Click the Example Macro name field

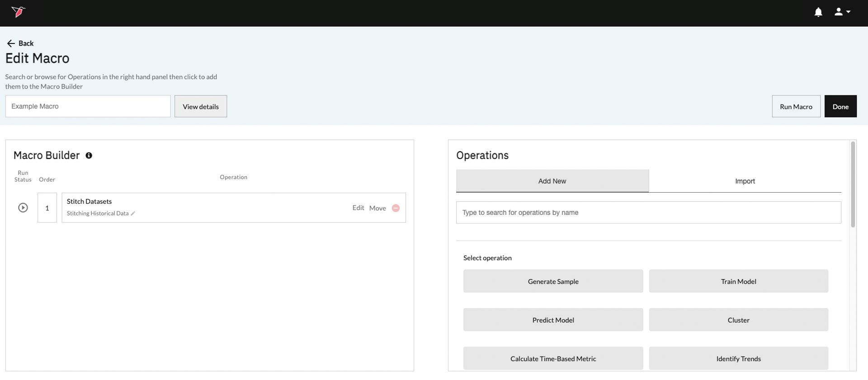(x=88, y=106)
